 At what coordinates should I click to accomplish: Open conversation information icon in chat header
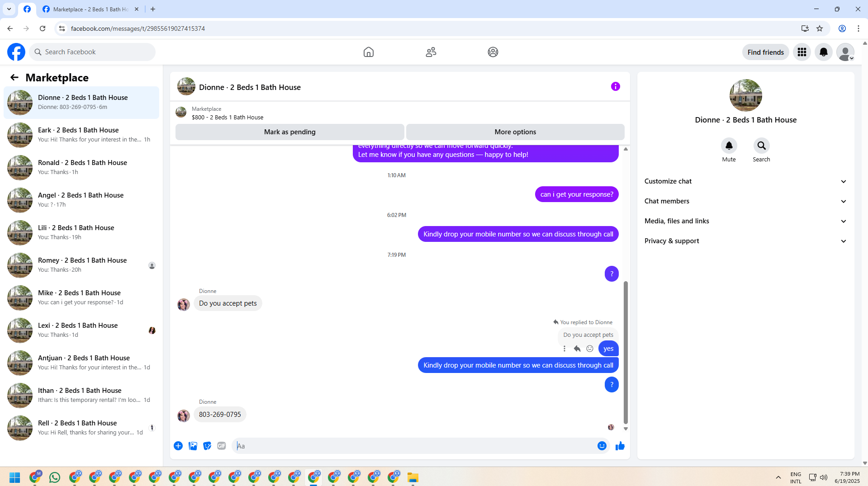[616, 86]
